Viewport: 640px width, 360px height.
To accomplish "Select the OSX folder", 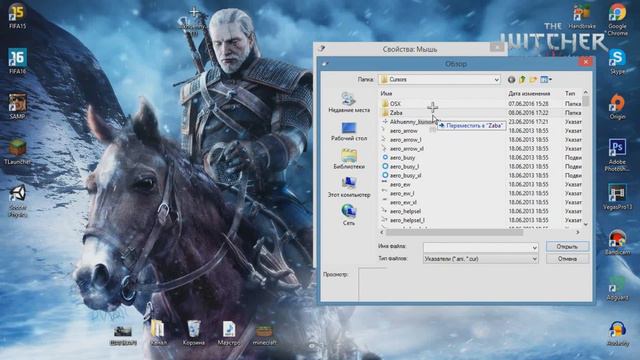I will [395, 104].
